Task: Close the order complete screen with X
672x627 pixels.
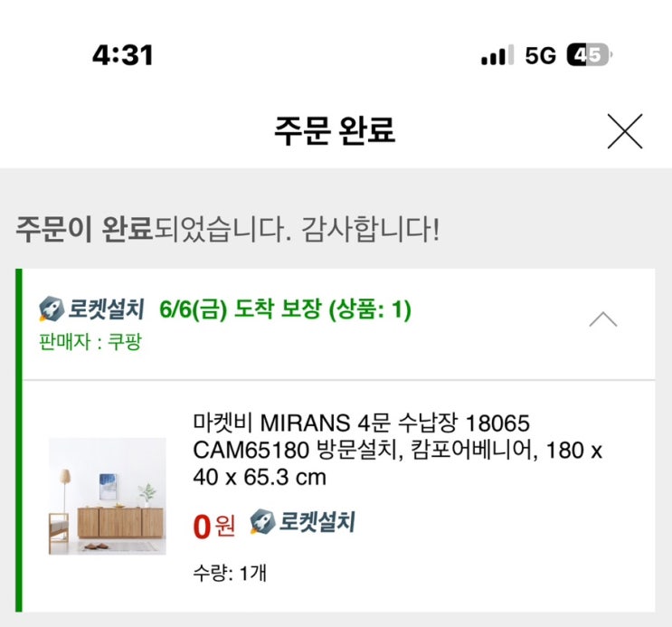Action: [x=624, y=132]
